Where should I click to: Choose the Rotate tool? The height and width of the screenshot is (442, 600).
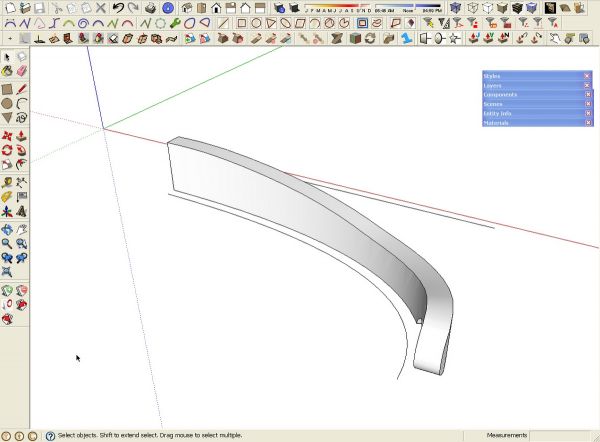point(7,150)
